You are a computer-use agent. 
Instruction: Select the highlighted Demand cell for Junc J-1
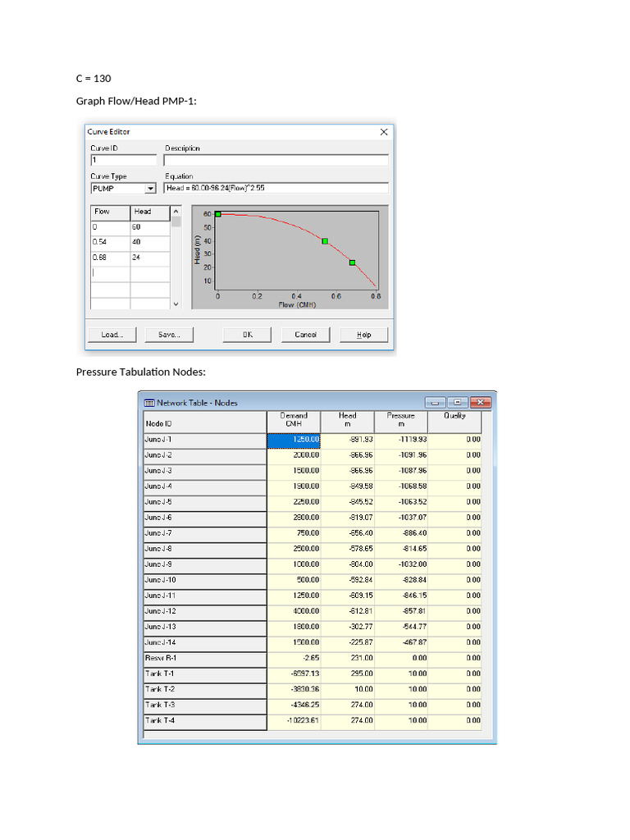coord(294,440)
